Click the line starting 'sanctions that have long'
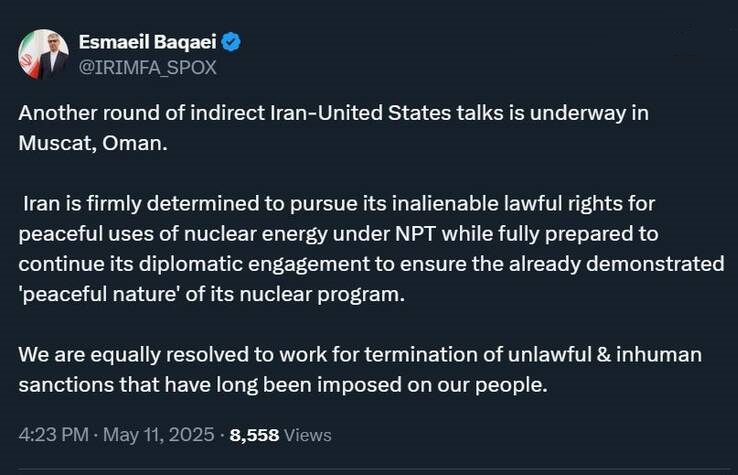This screenshot has height=475, width=738. [283, 385]
